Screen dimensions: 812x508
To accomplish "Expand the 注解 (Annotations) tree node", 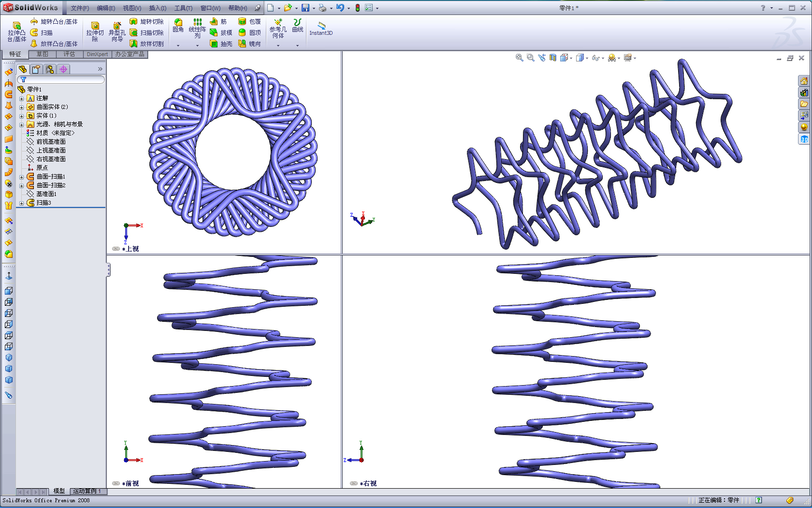I will 21,99.
